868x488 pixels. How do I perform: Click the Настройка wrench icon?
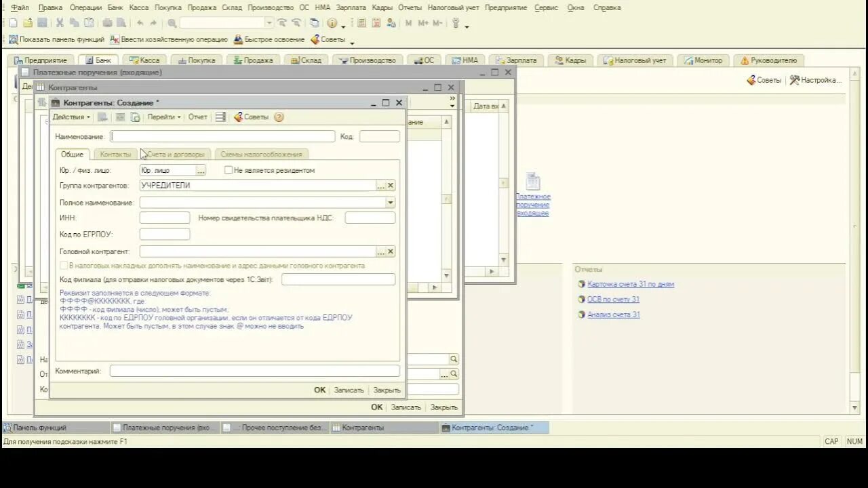click(795, 80)
